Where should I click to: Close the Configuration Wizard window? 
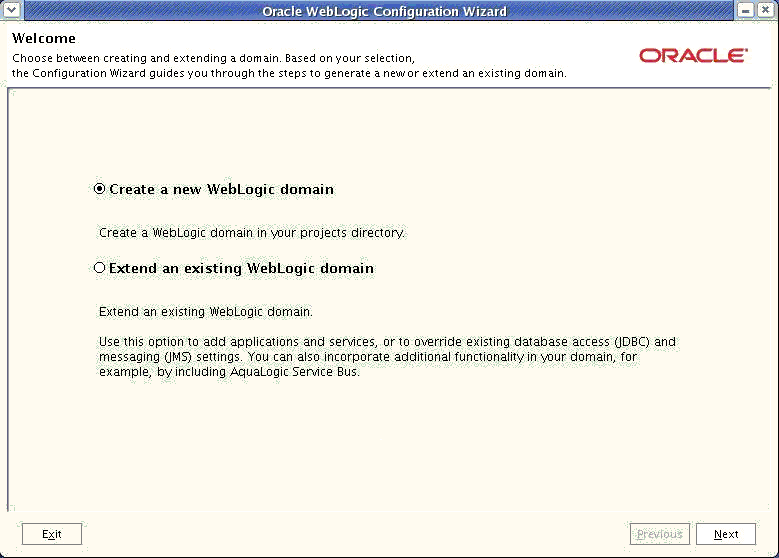766,9
